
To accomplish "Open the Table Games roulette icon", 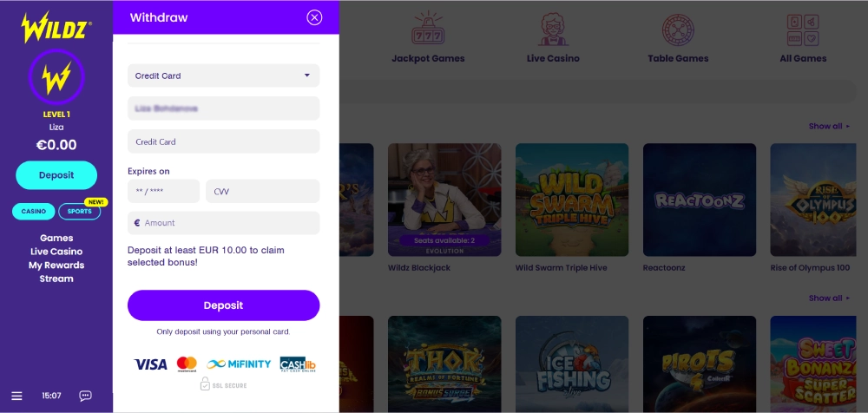I will pyautogui.click(x=678, y=29).
